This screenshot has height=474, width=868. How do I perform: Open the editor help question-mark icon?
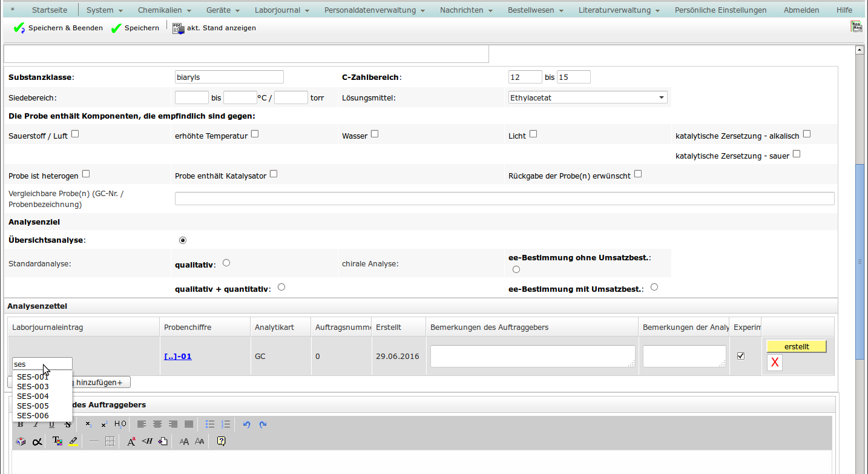pyautogui.click(x=221, y=441)
